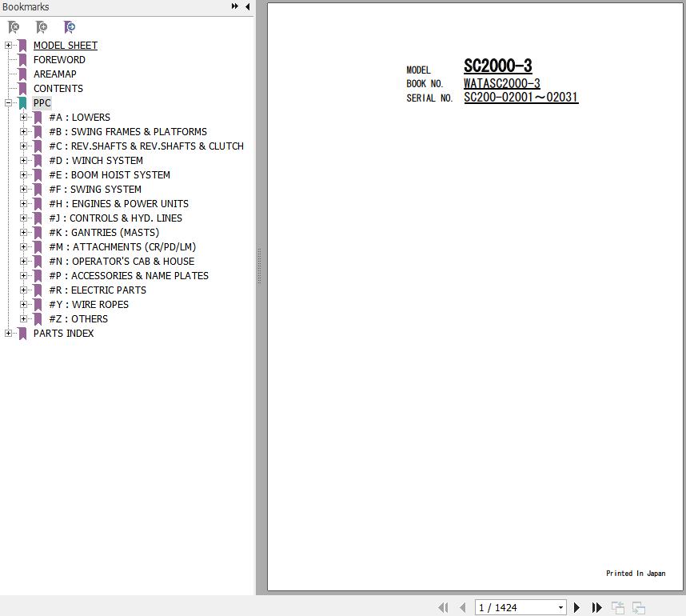Select the PPC bookmark
The image size is (686, 616).
point(42,103)
